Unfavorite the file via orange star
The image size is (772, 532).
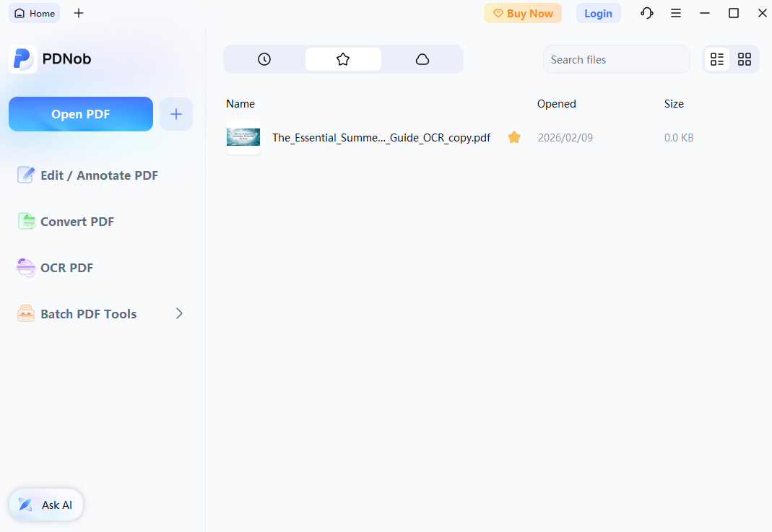pos(514,137)
